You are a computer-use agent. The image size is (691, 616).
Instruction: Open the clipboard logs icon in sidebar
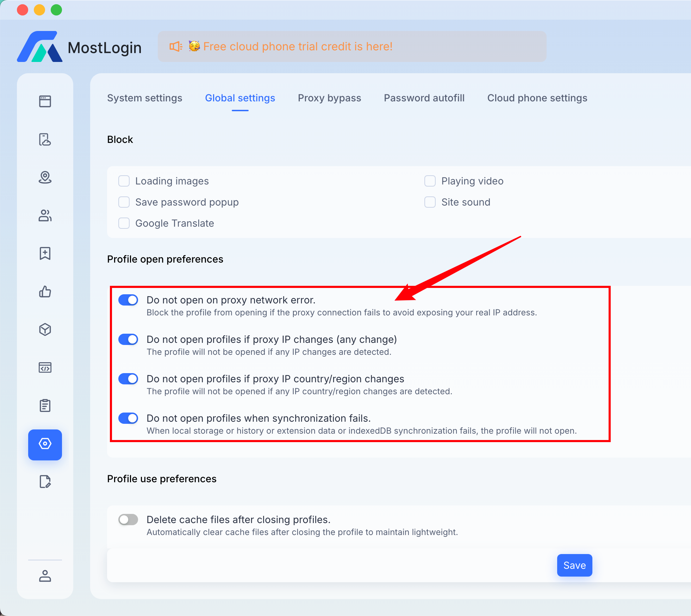pos(45,406)
